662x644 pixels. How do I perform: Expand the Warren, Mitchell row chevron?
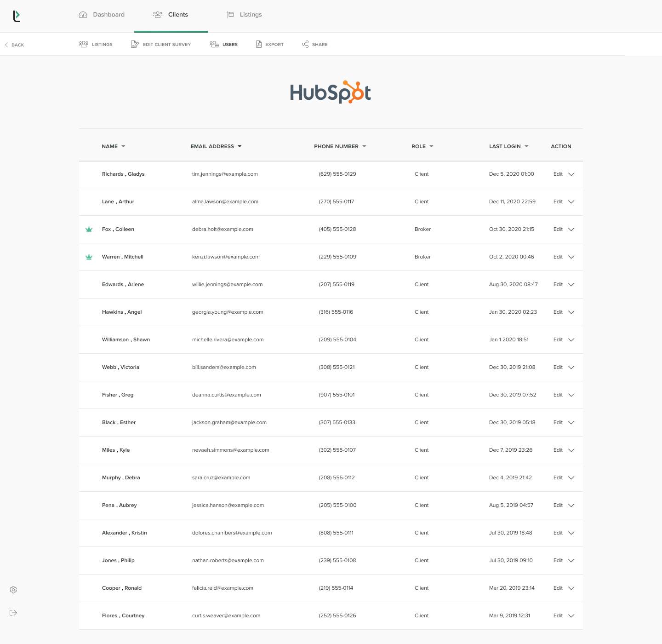pos(571,257)
